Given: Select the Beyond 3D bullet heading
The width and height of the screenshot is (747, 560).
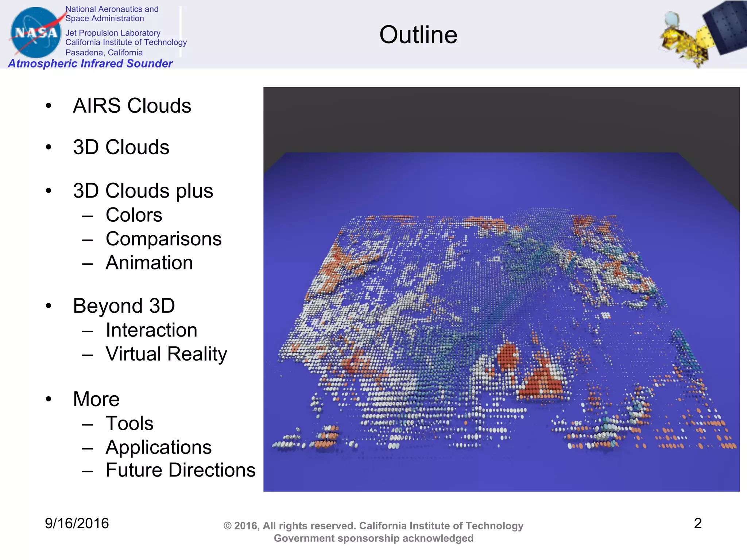Looking at the screenshot, I should [124, 306].
